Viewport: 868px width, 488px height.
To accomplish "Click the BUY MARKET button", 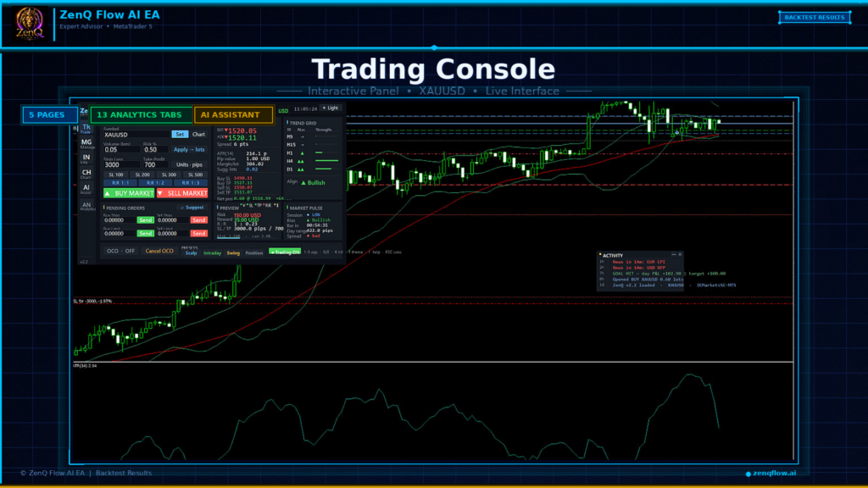I will pos(129,193).
